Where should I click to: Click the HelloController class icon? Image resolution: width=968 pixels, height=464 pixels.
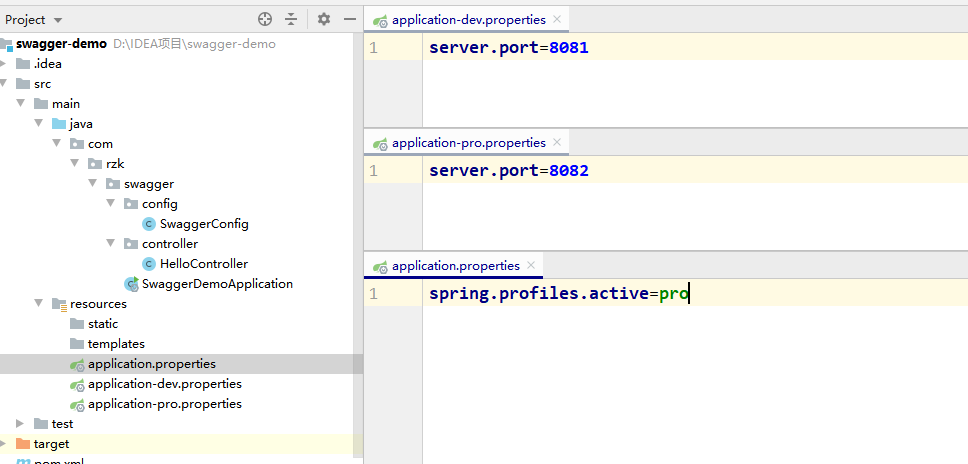(x=148, y=263)
